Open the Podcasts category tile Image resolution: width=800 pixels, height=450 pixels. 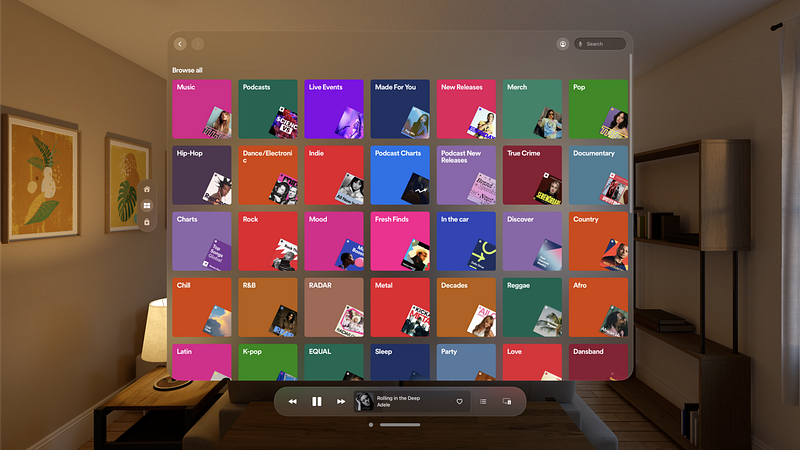pyautogui.click(x=268, y=109)
